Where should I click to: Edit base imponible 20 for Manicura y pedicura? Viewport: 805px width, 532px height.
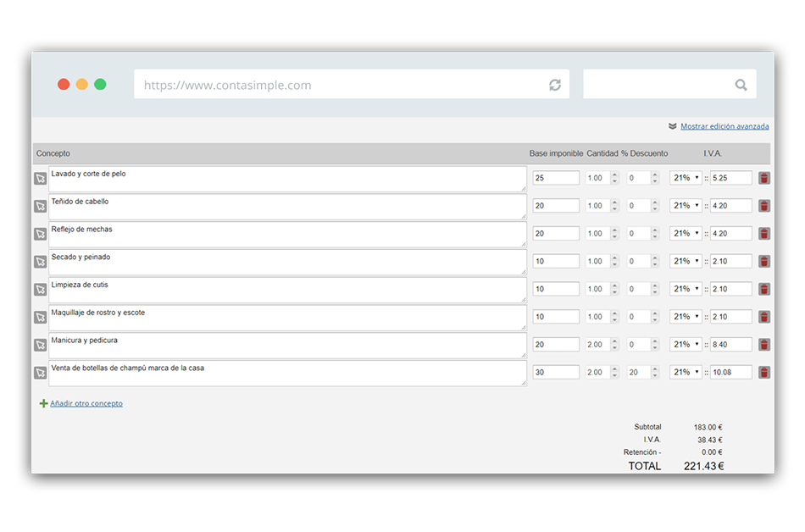[556, 344]
